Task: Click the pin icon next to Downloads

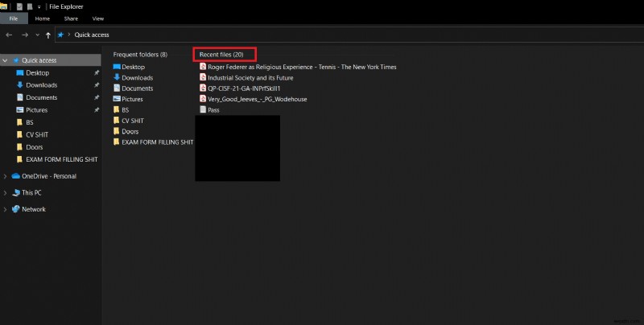Action: pyautogui.click(x=97, y=85)
